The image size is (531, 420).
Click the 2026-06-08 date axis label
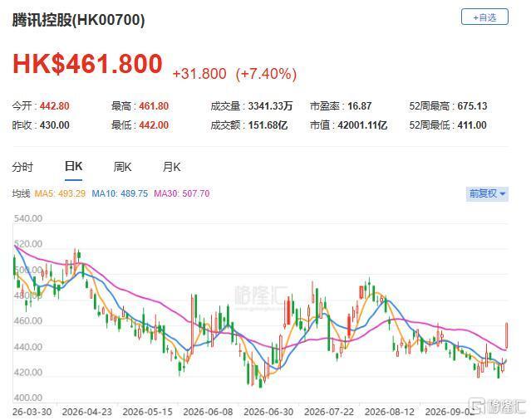click(208, 412)
